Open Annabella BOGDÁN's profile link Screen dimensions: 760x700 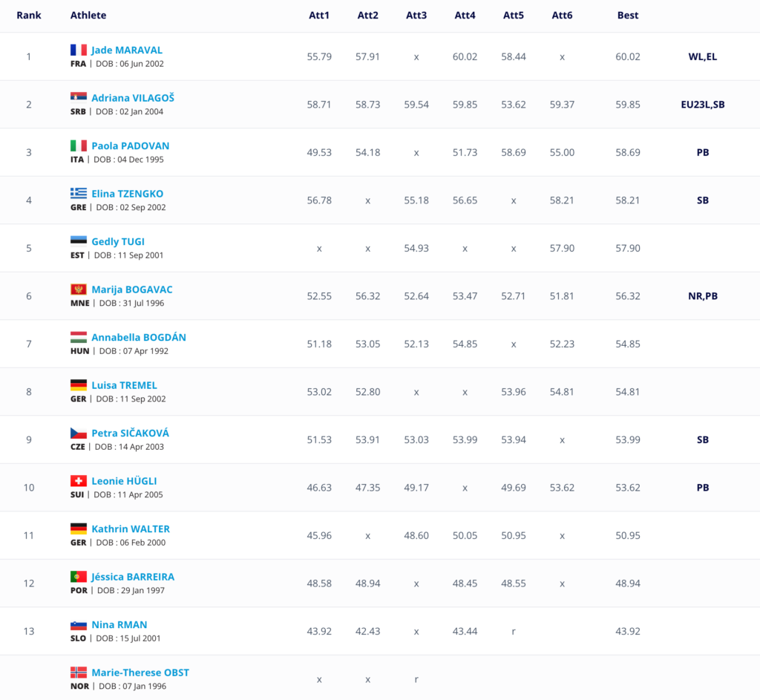click(x=139, y=337)
